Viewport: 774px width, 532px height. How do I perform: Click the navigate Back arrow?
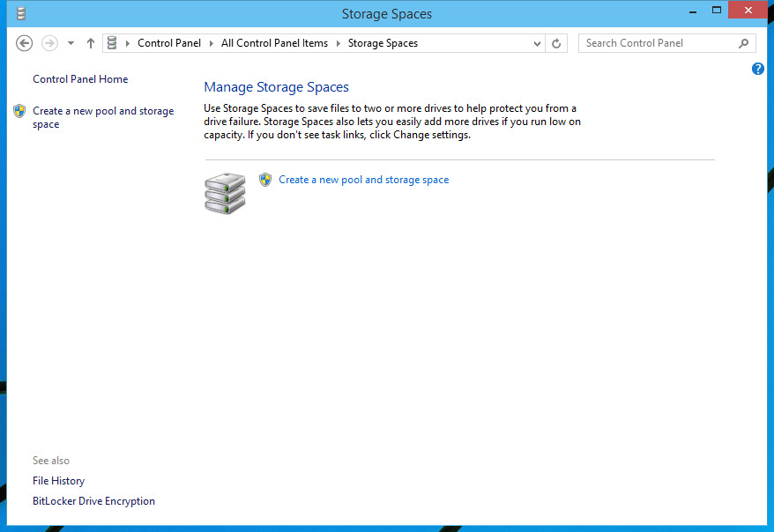pos(24,42)
